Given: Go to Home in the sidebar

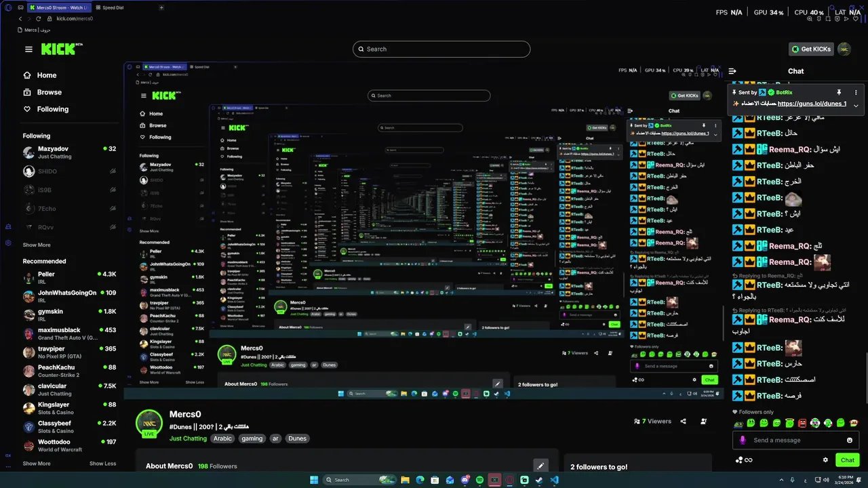Looking at the screenshot, I should point(40,75).
